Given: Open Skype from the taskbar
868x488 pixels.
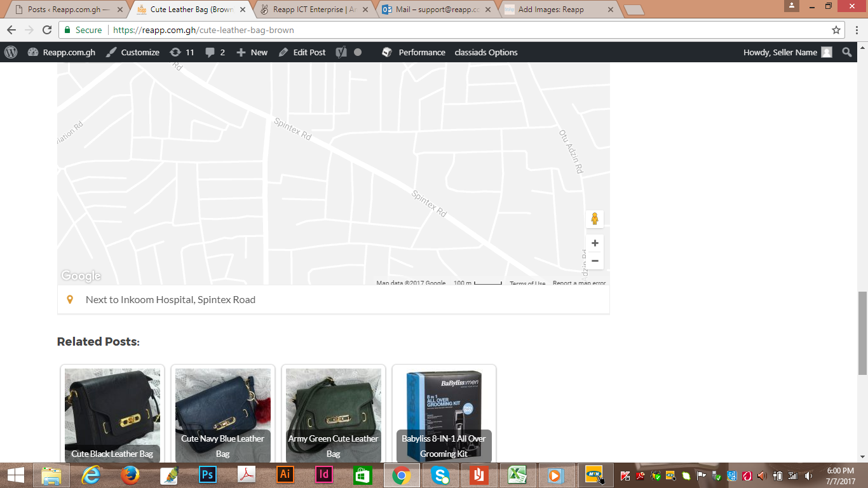Looking at the screenshot, I should point(440,475).
